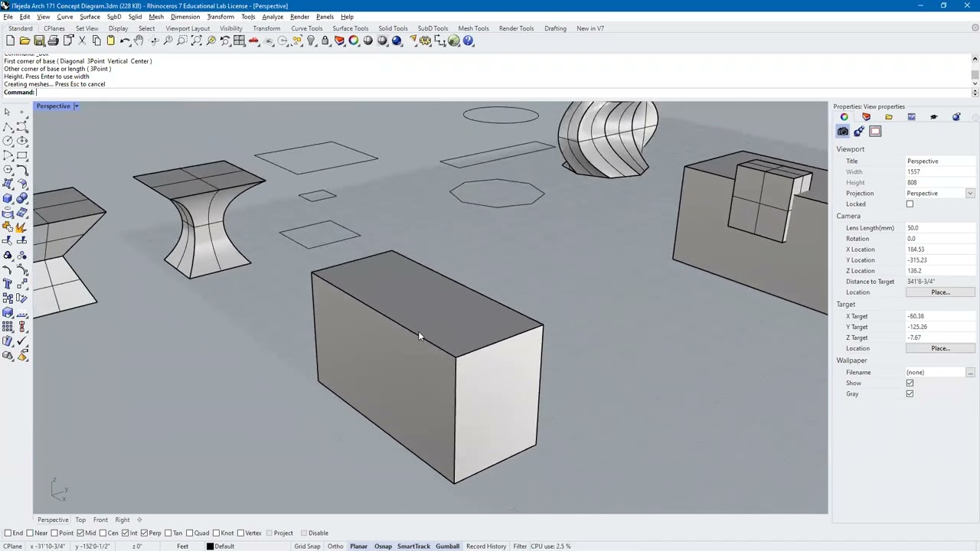Activate the Pan hand tool
Viewport: 980px width, 551px height.
(139, 41)
